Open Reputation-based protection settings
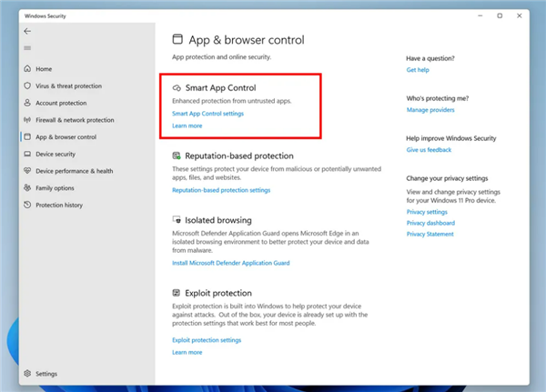The width and height of the screenshot is (546, 392). click(x=221, y=190)
